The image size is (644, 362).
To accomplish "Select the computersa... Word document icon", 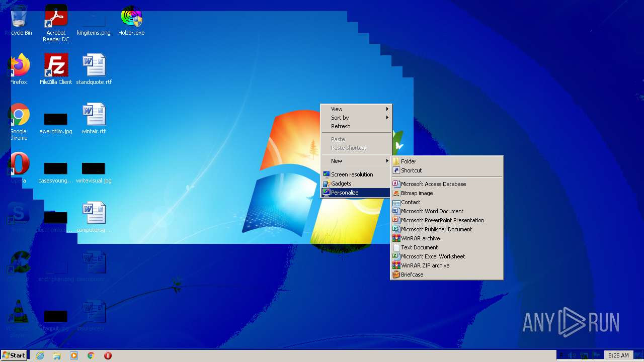I will (x=94, y=218).
